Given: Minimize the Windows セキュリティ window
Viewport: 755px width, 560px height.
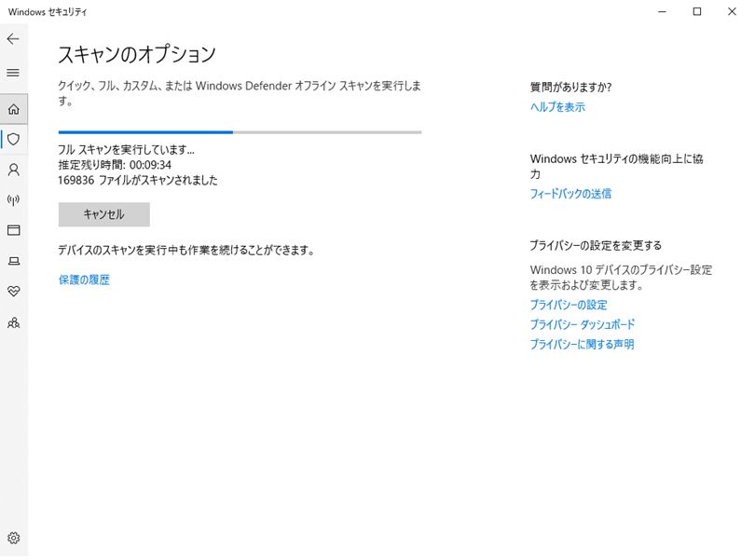Looking at the screenshot, I should click(x=662, y=11).
